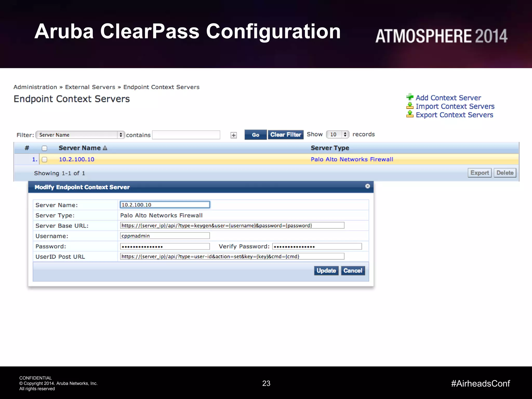Screen dimensions: 532x399
Task: Click the Endpoint Context Servers breadcrumb
Action: (x=161, y=87)
